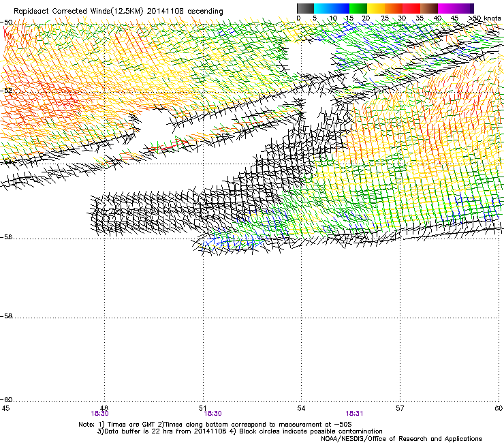
Task: Click the purple '18:30' time beside longitude 51
Action: click(x=212, y=414)
